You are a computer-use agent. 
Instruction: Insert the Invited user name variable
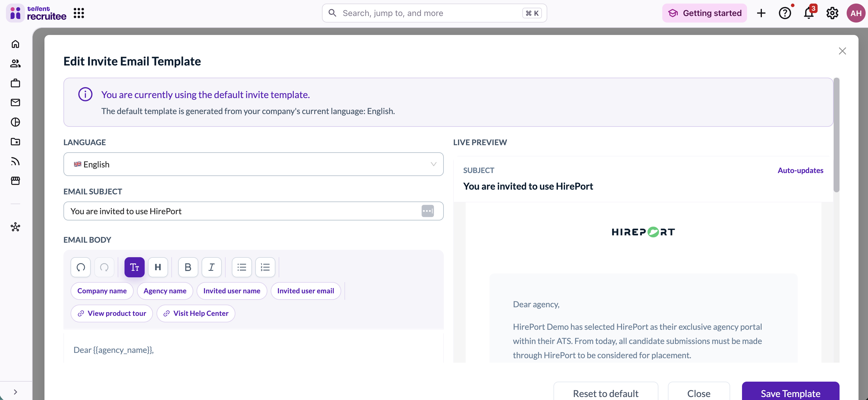point(232,291)
